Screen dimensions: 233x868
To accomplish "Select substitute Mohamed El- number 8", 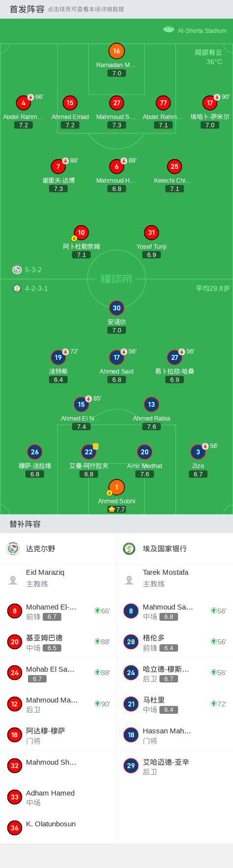I will pyautogui.click(x=58, y=611).
